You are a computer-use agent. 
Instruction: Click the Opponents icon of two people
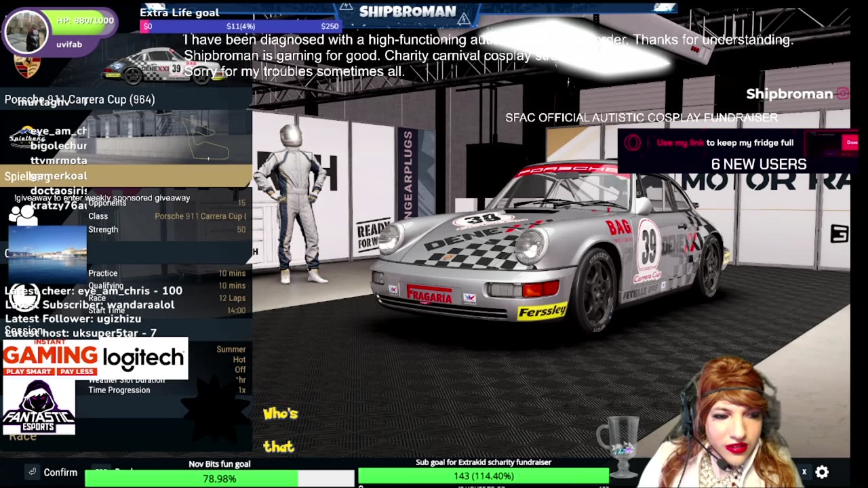click(23, 216)
